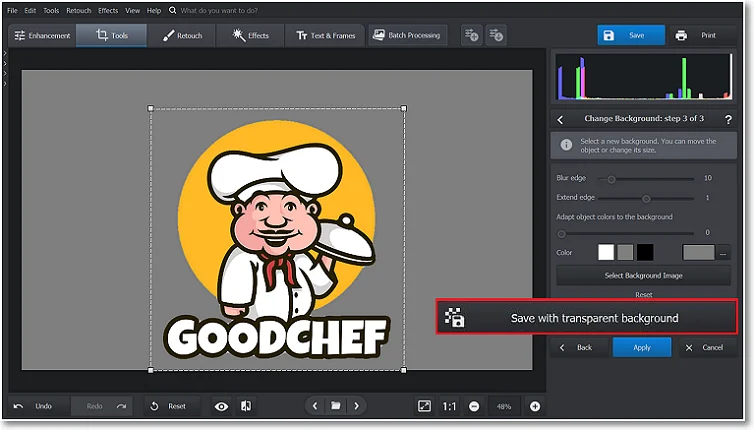The width and height of the screenshot is (754, 430).
Task: Open the Help menu
Action: [154, 10]
